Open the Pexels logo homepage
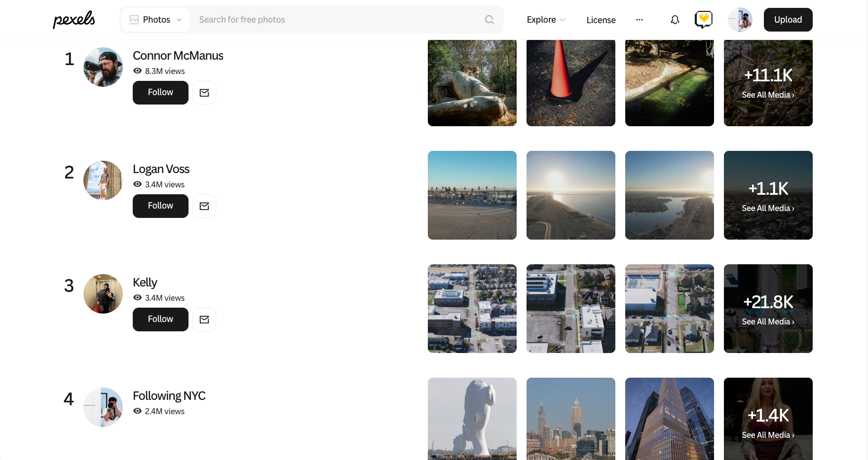Viewport: 868px width, 460px height. pyautogui.click(x=74, y=20)
